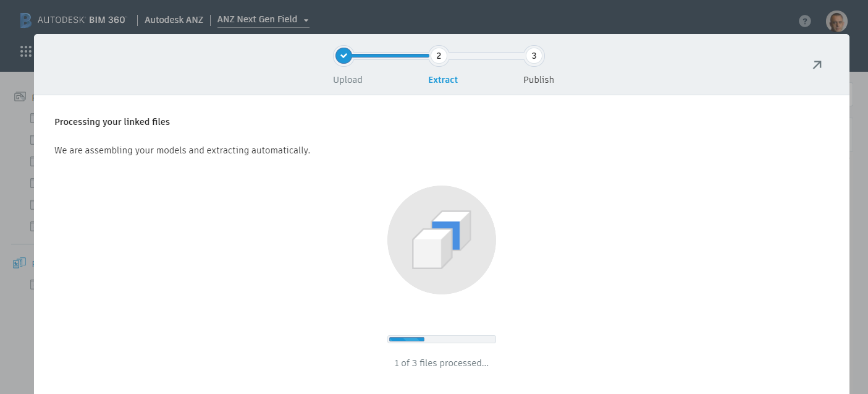Select the Extract step circle numbered 2
The width and height of the screenshot is (868, 394).
click(439, 56)
